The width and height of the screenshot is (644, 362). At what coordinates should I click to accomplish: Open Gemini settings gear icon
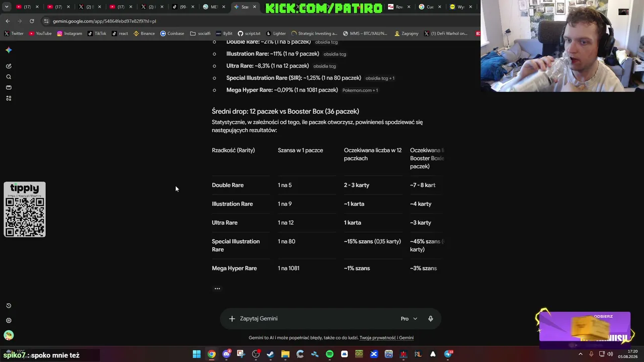9,320
